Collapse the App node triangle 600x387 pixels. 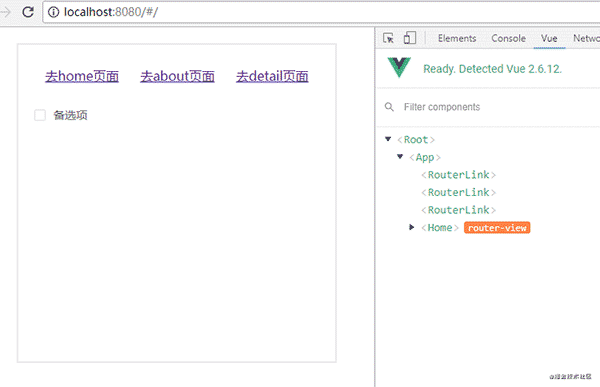[x=400, y=157]
